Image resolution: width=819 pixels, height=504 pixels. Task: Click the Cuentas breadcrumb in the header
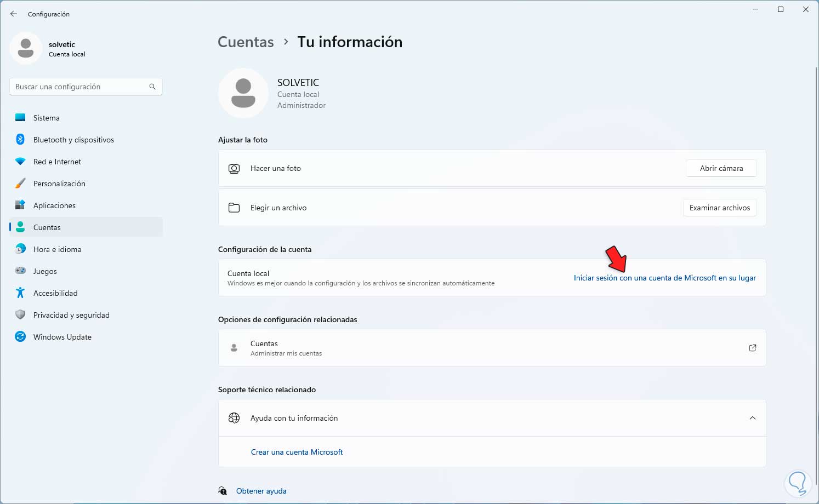tap(246, 42)
